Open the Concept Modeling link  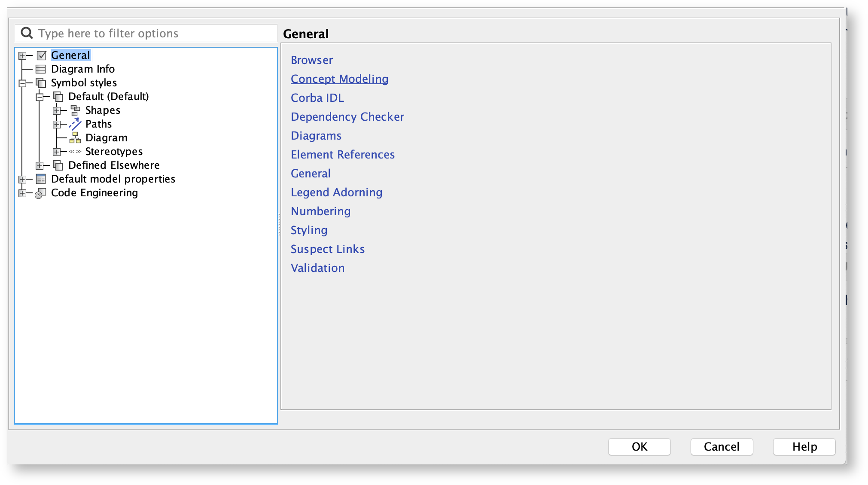pos(339,79)
